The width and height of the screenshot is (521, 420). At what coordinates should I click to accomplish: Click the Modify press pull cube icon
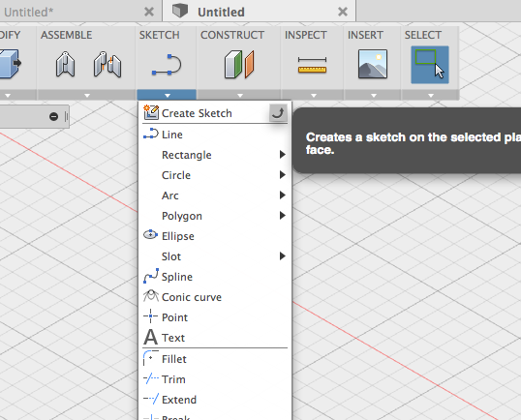click(10, 64)
